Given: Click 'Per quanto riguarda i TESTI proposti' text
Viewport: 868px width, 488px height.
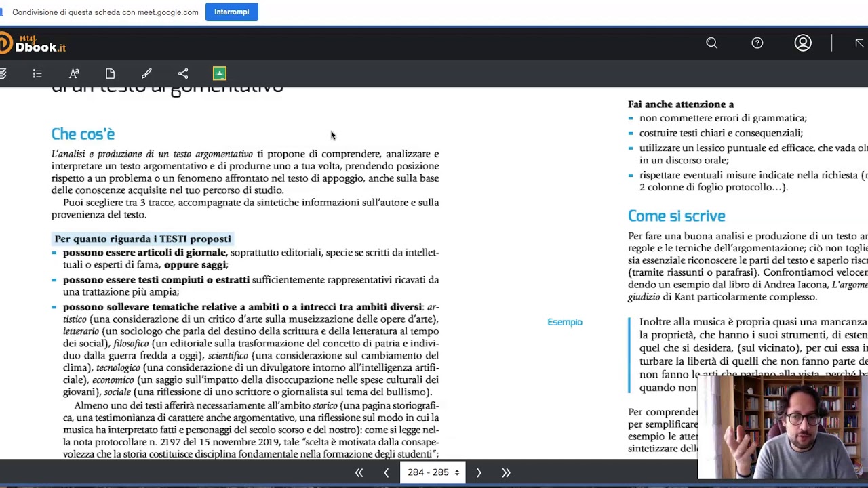Looking at the screenshot, I should (x=142, y=239).
